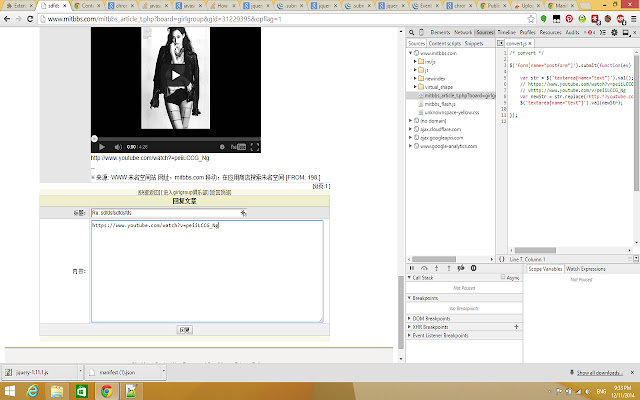The width and height of the screenshot is (640, 400).
Task: Switch to Watch Expressions tab
Action: tap(586, 269)
